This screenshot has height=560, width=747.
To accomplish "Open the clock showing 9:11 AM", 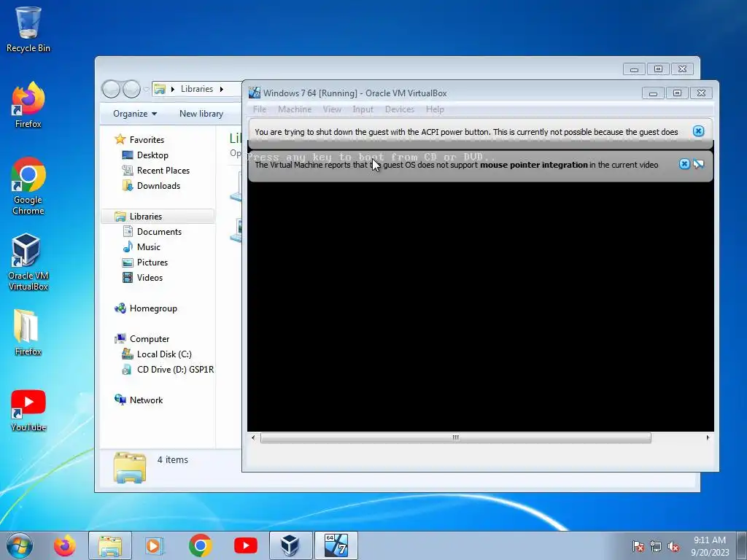I will click(710, 546).
